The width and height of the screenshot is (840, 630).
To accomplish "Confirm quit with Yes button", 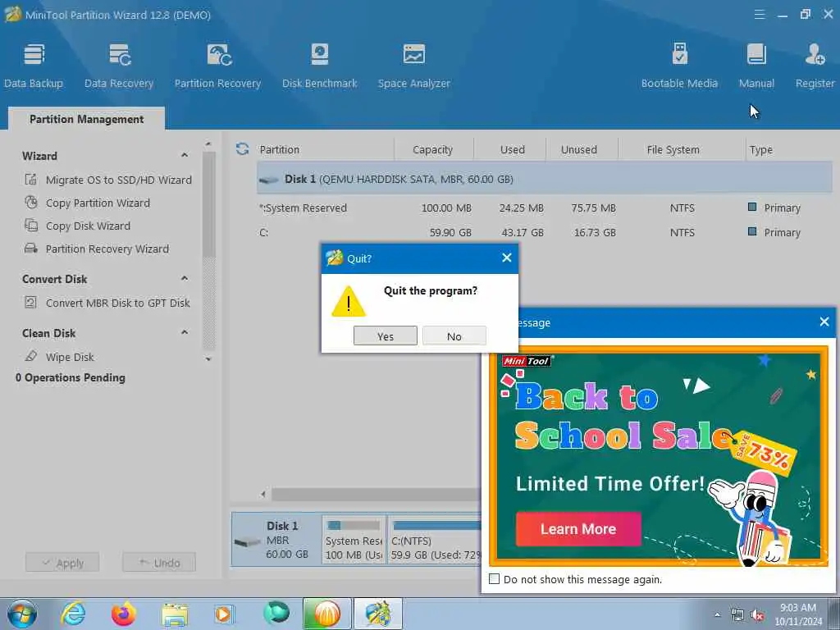I will tap(386, 336).
